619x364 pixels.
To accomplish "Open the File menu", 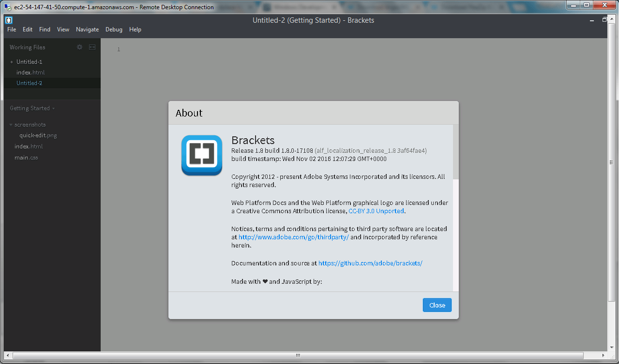I will pyautogui.click(x=11, y=29).
